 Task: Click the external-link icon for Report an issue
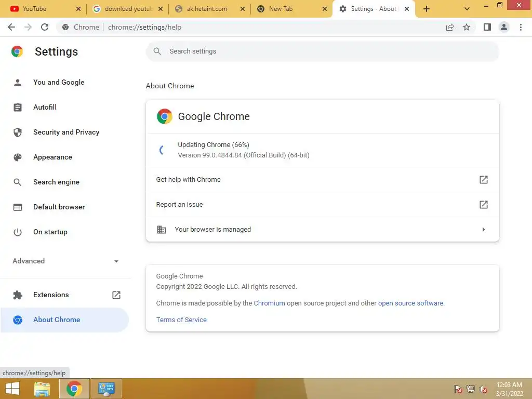click(484, 205)
